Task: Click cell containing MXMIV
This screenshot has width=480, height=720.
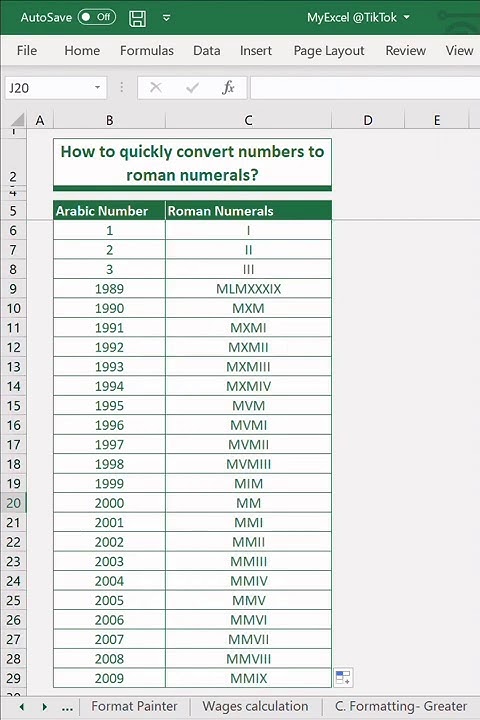Action: 248,386
